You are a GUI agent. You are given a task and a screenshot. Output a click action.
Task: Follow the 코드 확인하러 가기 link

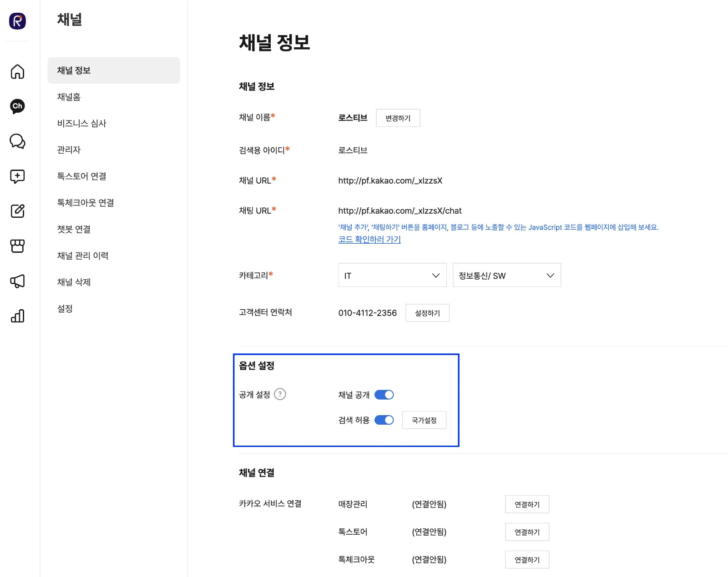pyautogui.click(x=369, y=239)
